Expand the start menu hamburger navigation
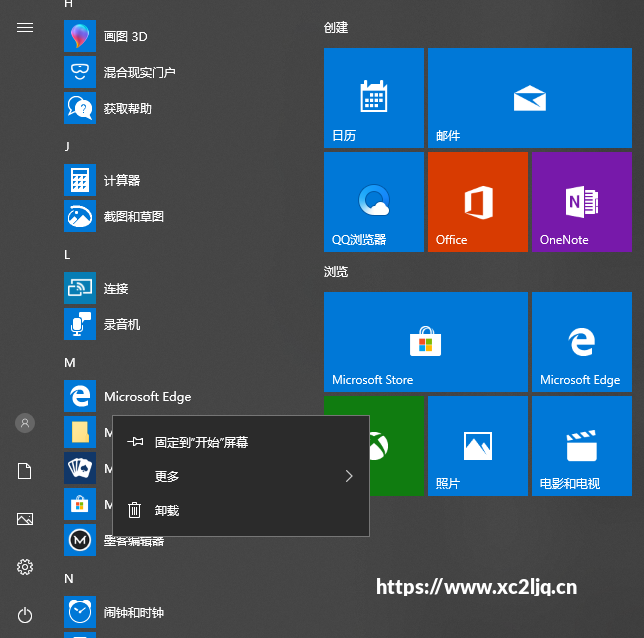This screenshot has width=644, height=638. pyautogui.click(x=25, y=28)
